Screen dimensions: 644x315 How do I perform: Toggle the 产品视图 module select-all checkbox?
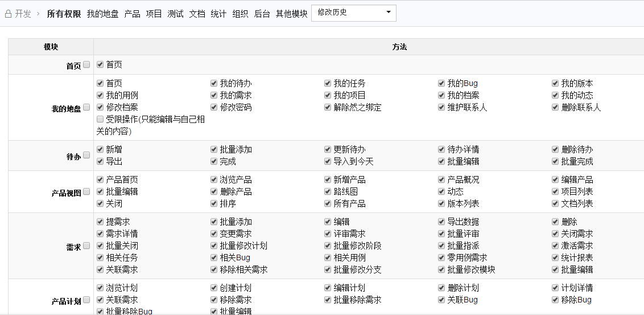[x=86, y=192]
